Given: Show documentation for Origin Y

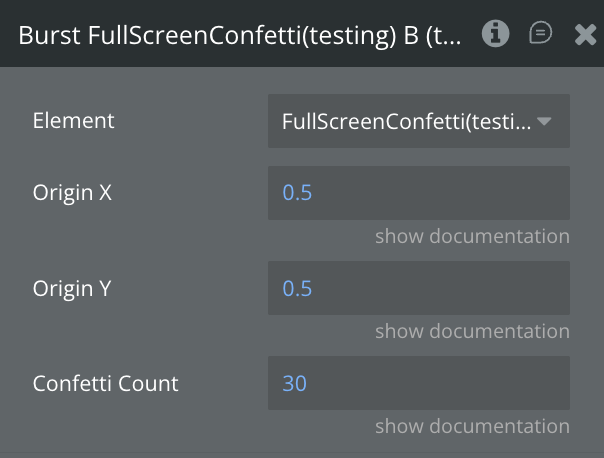Looking at the screenshot, I should [x=472, y=331].
